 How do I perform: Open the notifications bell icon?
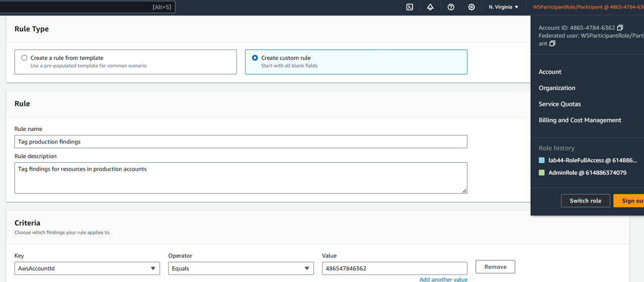[x=430, y=7]
